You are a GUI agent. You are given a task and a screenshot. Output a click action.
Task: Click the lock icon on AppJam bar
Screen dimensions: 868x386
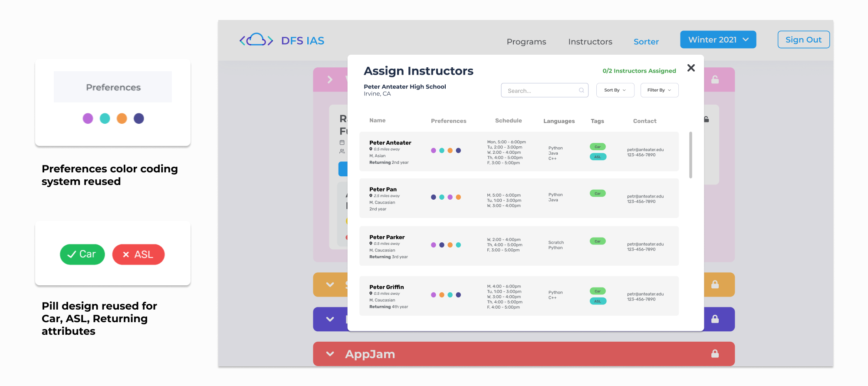point(715,354)
